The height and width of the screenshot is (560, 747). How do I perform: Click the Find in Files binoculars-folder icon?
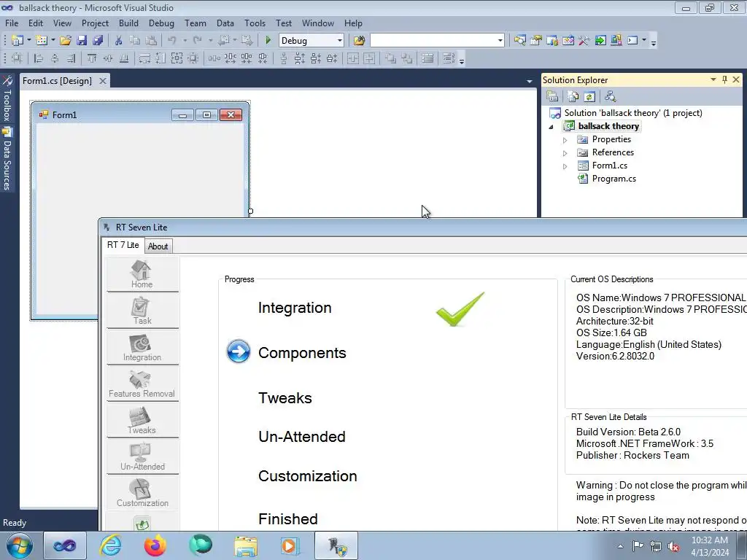359,41
